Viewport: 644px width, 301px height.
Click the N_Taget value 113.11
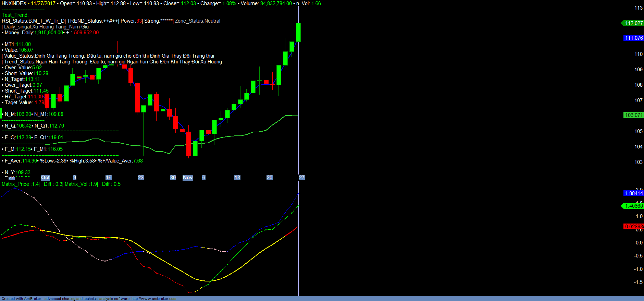tap(32, 79)
